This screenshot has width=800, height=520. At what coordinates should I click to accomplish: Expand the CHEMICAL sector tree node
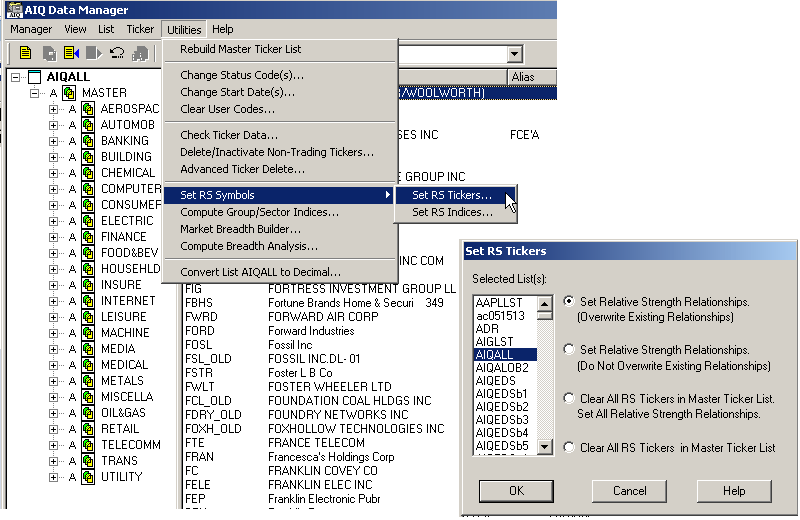point(54,173)
